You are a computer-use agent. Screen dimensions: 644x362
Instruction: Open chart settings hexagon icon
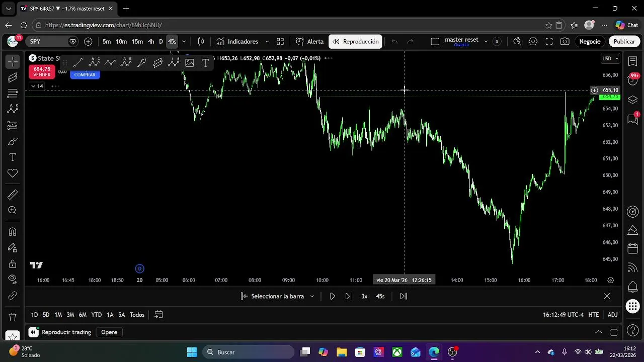(x=533, y=42)
